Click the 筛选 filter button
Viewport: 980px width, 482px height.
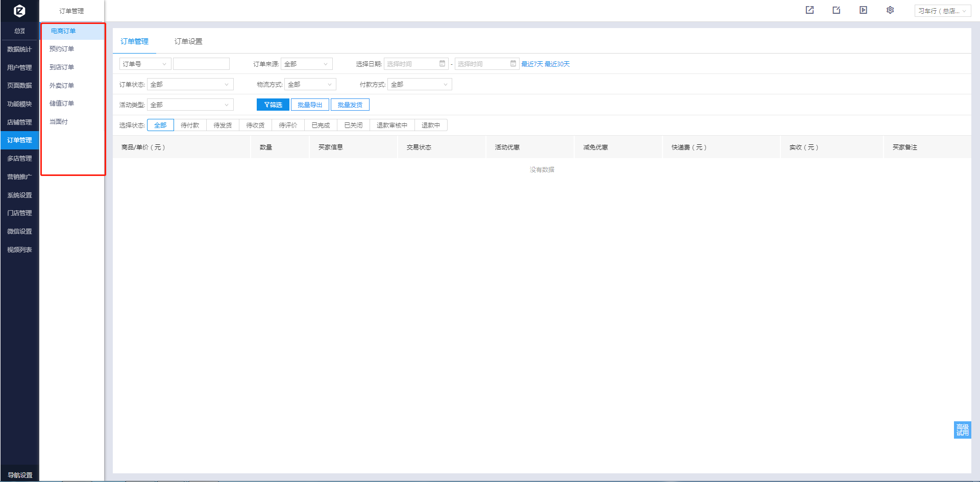273,105
